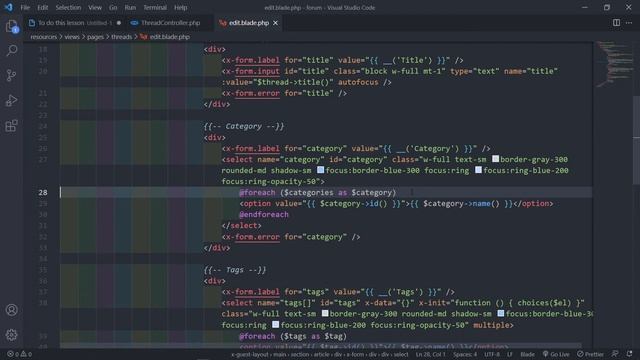Open the Source Control view
This screenshot has height=360, width=640.
11,75
